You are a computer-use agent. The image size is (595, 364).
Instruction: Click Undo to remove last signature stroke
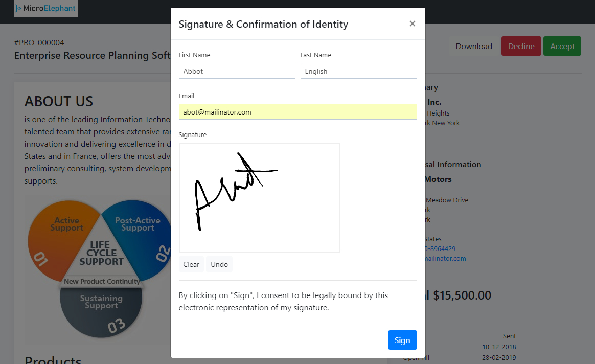coord(219,264)
